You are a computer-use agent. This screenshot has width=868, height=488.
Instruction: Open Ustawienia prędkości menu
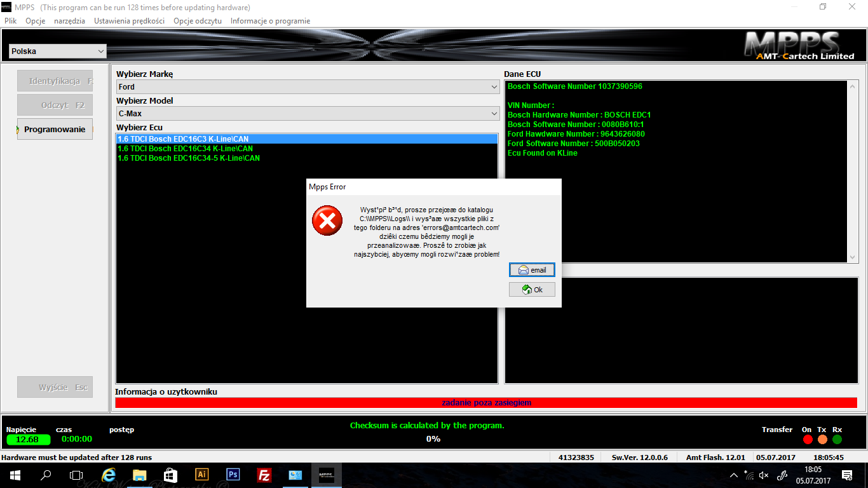(x=129, y=21)
